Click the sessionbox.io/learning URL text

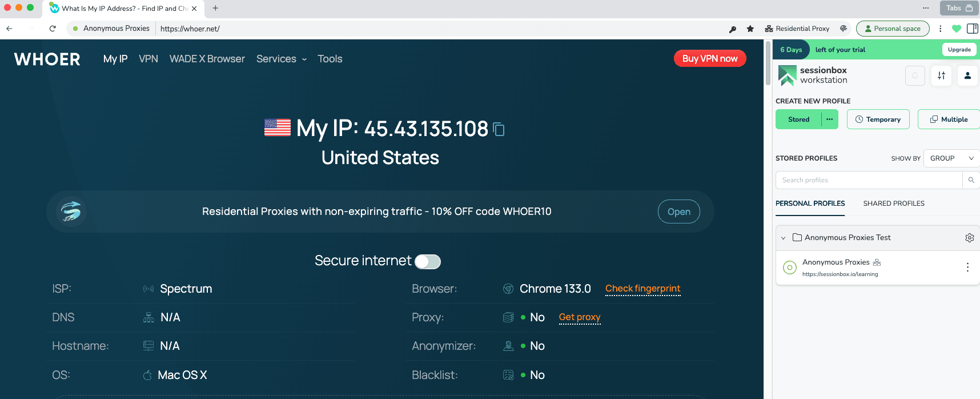840,274
